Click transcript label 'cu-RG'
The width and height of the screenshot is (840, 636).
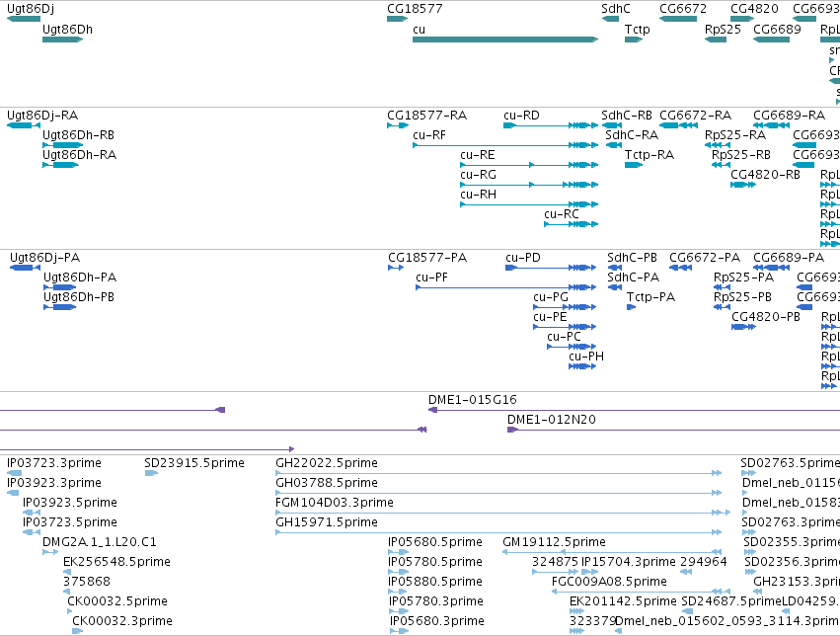478,175
